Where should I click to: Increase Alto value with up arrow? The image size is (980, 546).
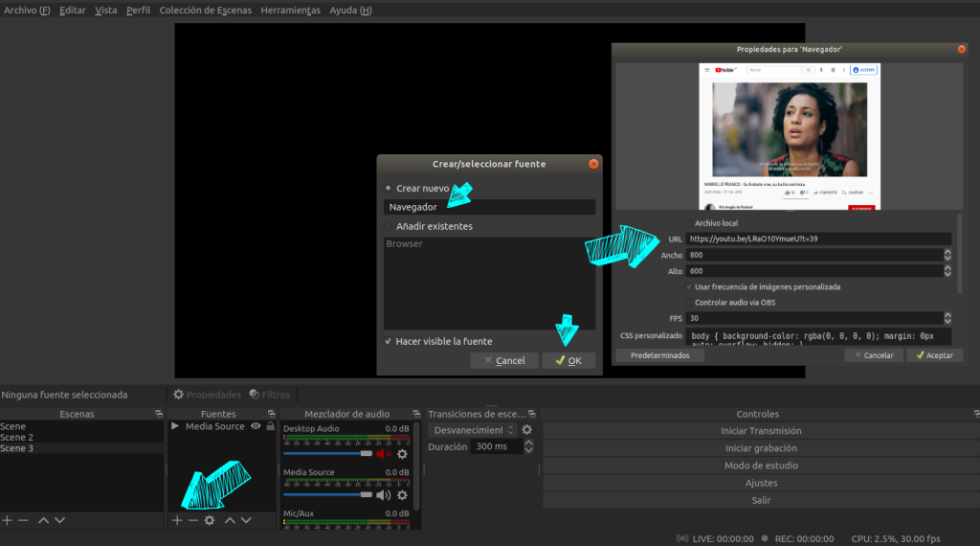click(x=947, y=267)
